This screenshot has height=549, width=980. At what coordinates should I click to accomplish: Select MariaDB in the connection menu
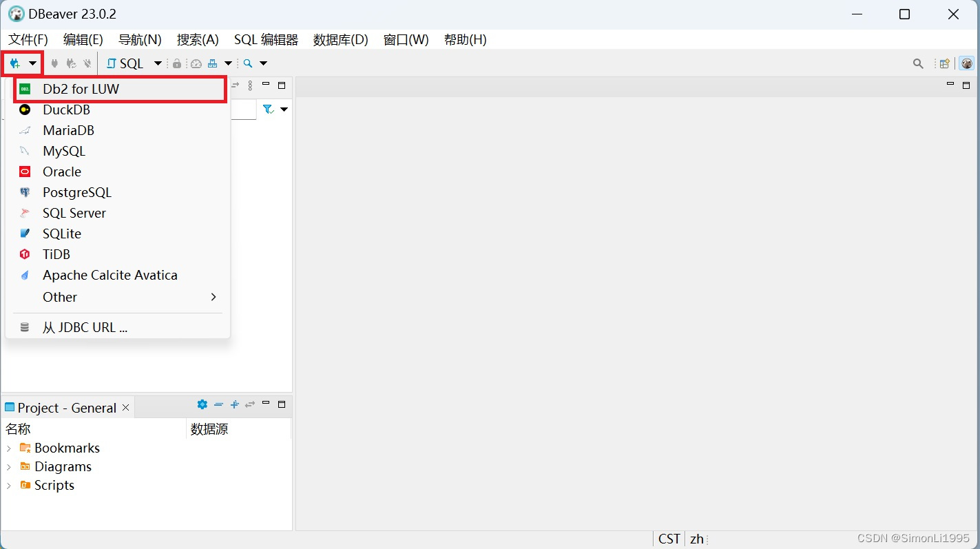118,130
